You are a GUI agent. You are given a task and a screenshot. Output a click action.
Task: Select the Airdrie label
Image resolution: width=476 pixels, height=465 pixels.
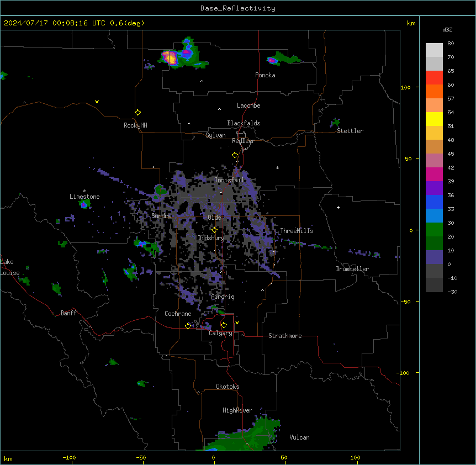pos(223,297)
